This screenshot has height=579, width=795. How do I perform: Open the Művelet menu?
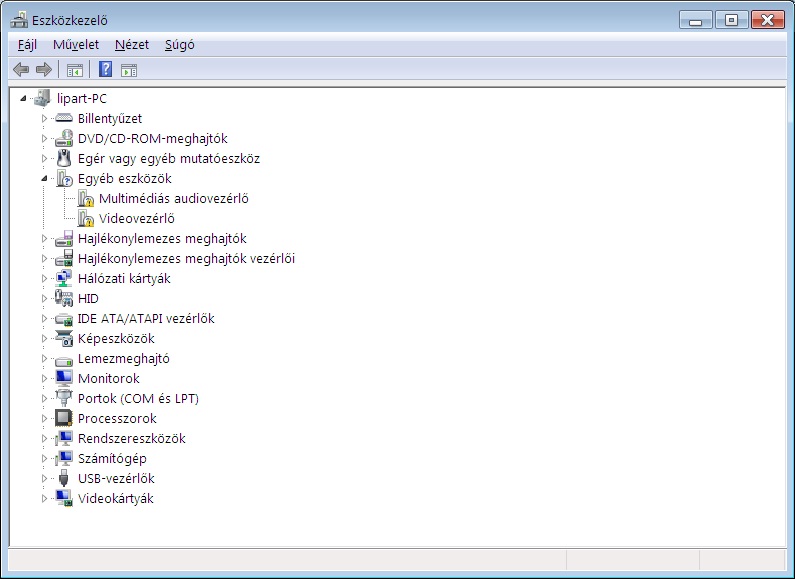coord(76,45)
